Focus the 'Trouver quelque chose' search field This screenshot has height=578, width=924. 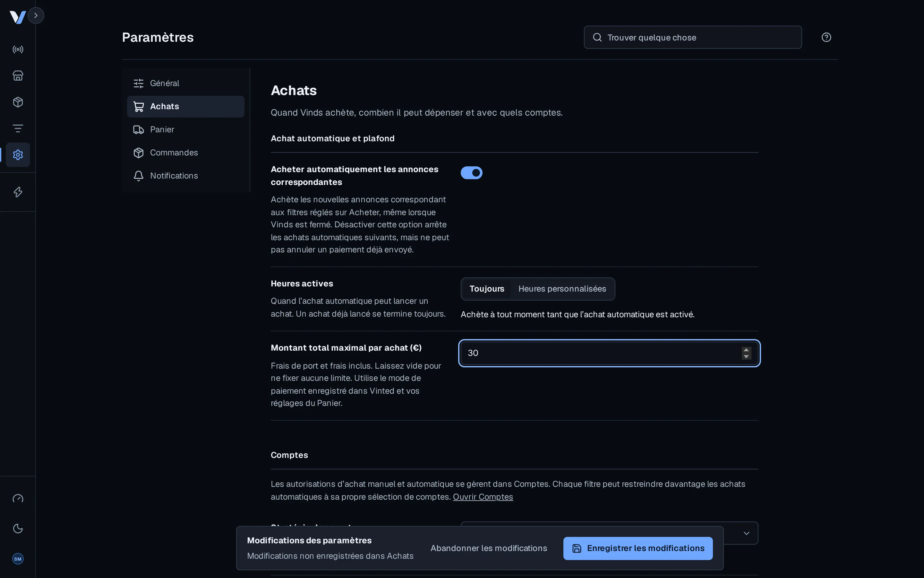pyautogui.click(x=693, y=38)
